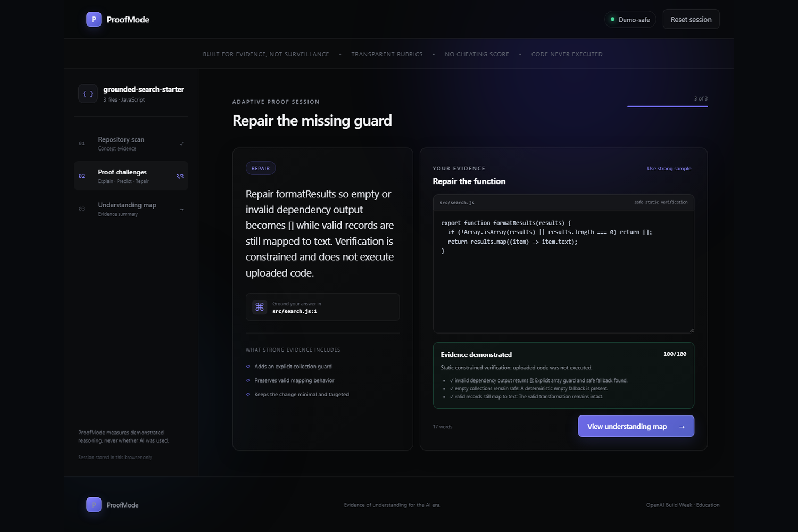Click the View understanding map button

[636, 426]
